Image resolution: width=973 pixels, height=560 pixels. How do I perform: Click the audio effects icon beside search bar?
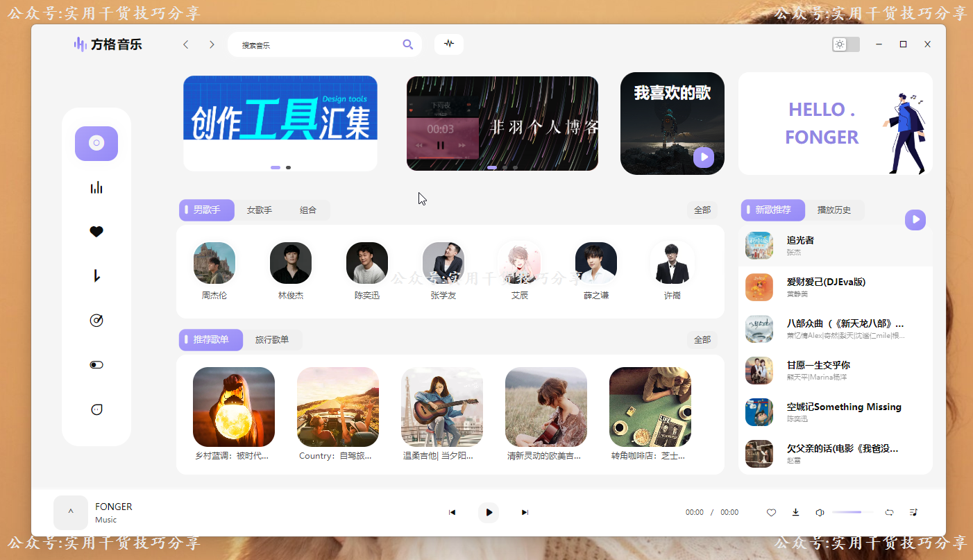pyautogui.click(x=449, y=44)
